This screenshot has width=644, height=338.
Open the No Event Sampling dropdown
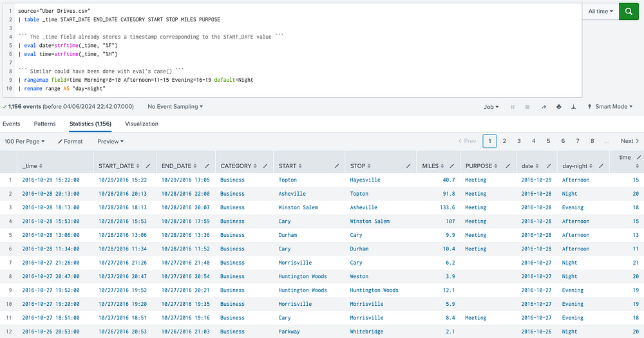(175, 107)
